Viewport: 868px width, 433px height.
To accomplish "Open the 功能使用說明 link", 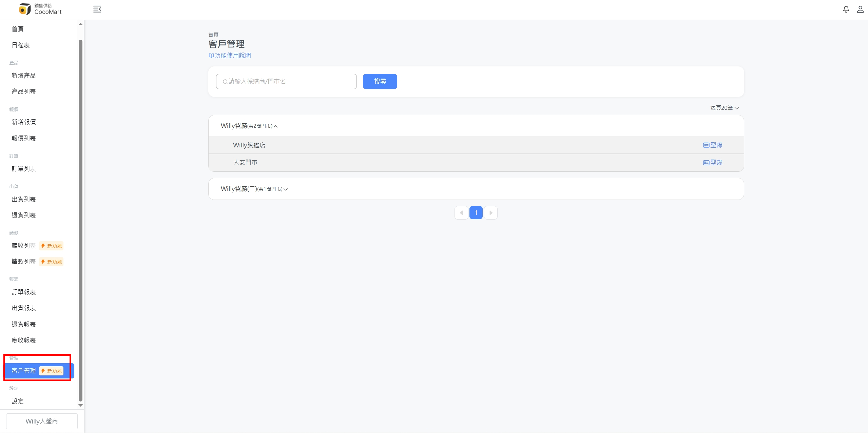I will pos(230,56).
